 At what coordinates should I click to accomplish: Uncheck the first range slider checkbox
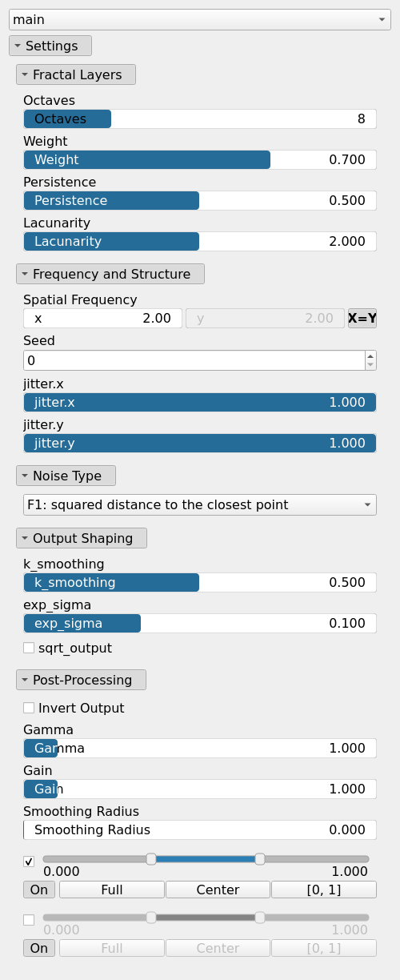point(29,862)
